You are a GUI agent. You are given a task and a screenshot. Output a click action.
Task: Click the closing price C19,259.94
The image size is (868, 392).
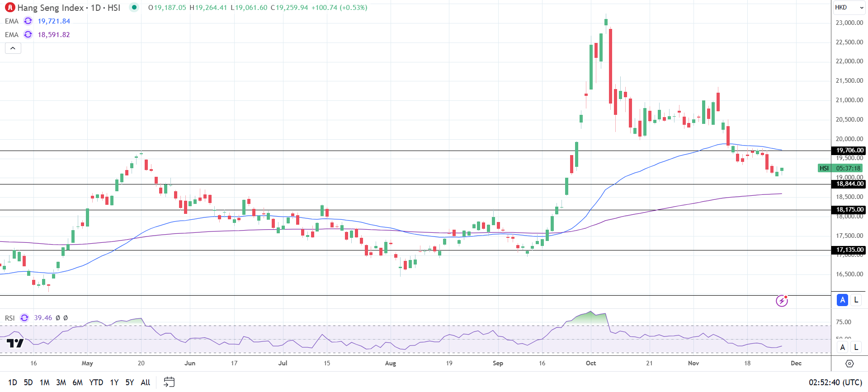(x=289, y=8)
